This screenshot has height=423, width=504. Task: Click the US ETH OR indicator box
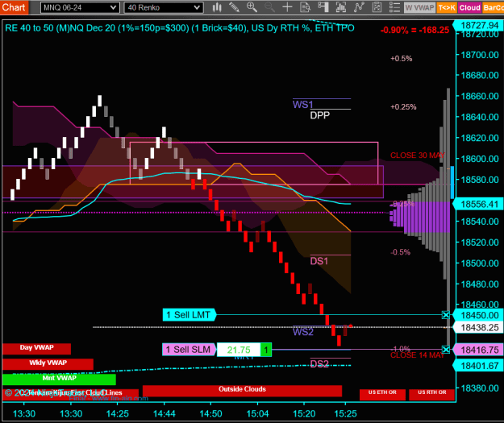tap(382, 394)
